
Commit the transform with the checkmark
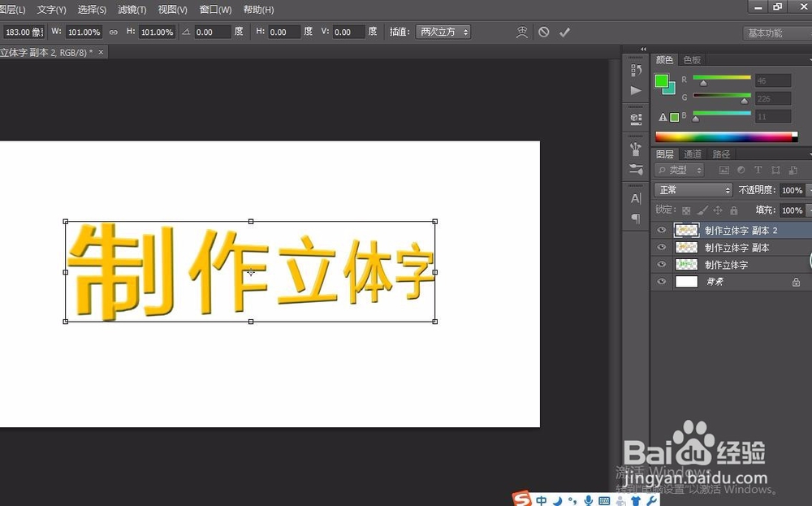point(564,32)
